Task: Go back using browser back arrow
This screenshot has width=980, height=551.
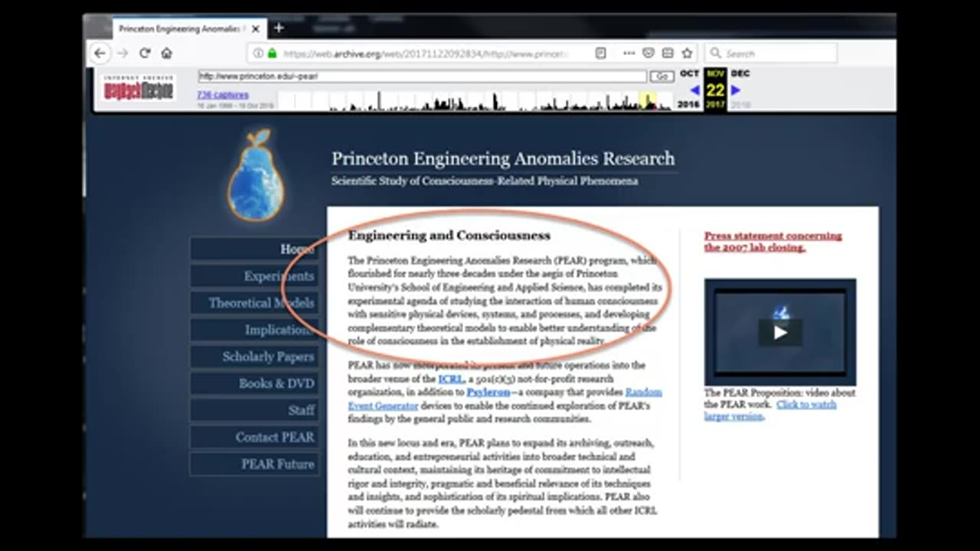Action: coord(100,54)
